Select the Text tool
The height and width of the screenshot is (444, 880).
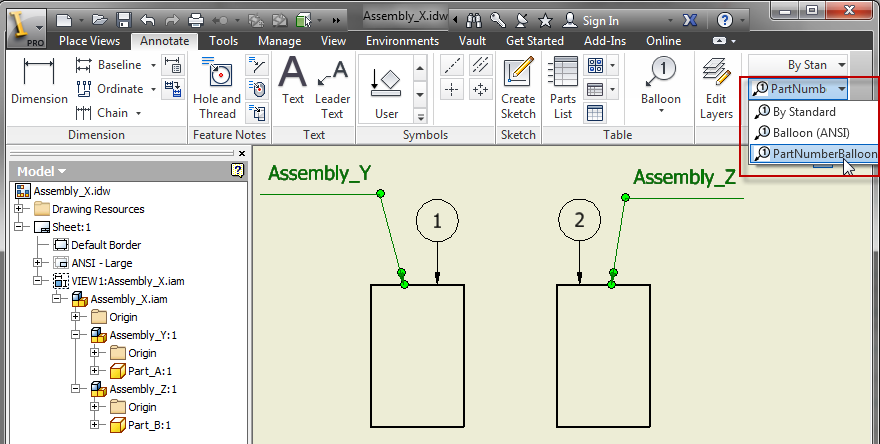pos(293,81)
